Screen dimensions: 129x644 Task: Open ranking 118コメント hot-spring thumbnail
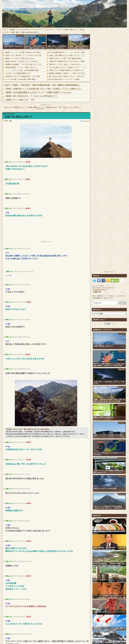coord(109,412)
